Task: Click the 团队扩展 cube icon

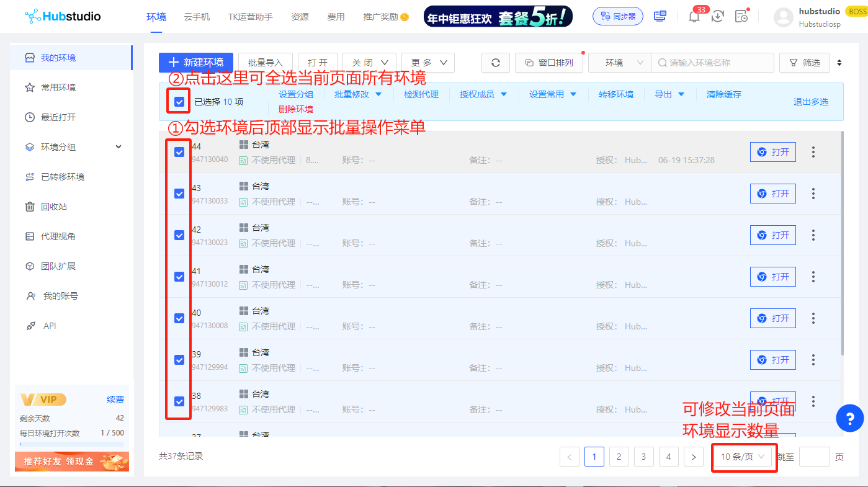Action: pyautogui.click(x=29, y=266)
